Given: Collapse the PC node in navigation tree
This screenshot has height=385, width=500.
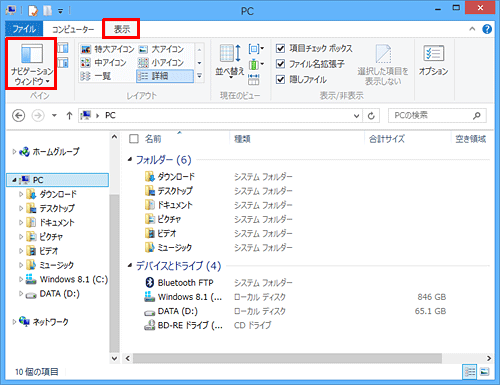Looking at the screenshot, I should (14, 180).
